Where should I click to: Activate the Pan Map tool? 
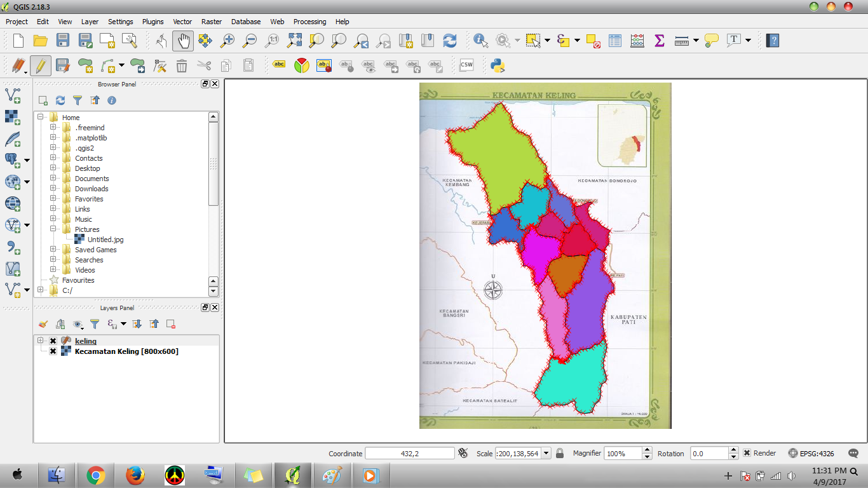click(184, 40)
